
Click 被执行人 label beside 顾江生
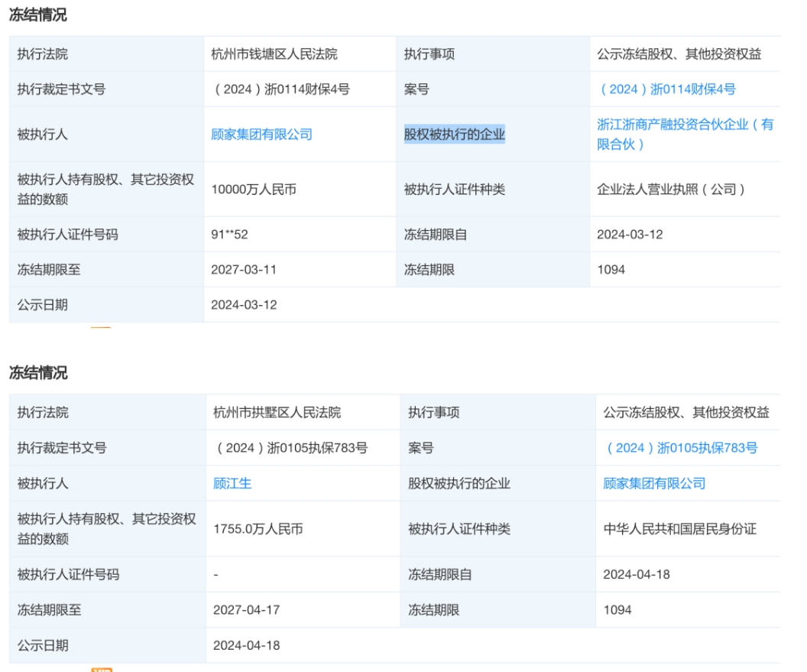click(43, 483)
